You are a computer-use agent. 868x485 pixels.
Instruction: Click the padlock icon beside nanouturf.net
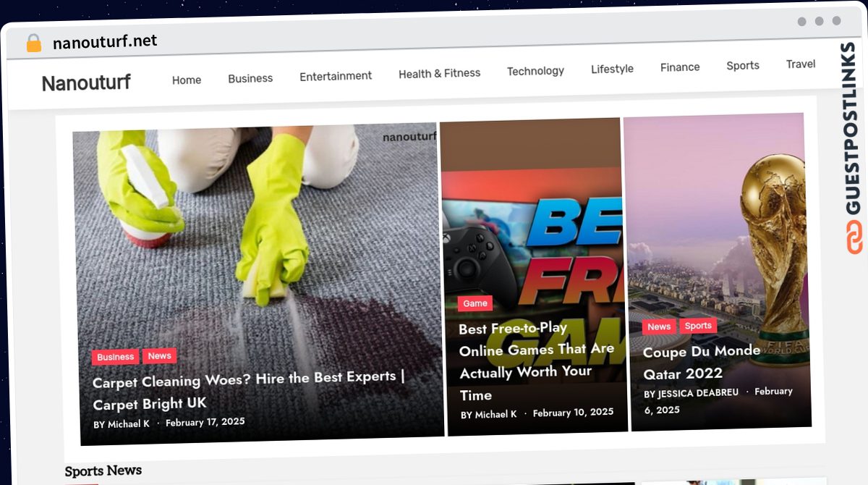tap(34, 43)
